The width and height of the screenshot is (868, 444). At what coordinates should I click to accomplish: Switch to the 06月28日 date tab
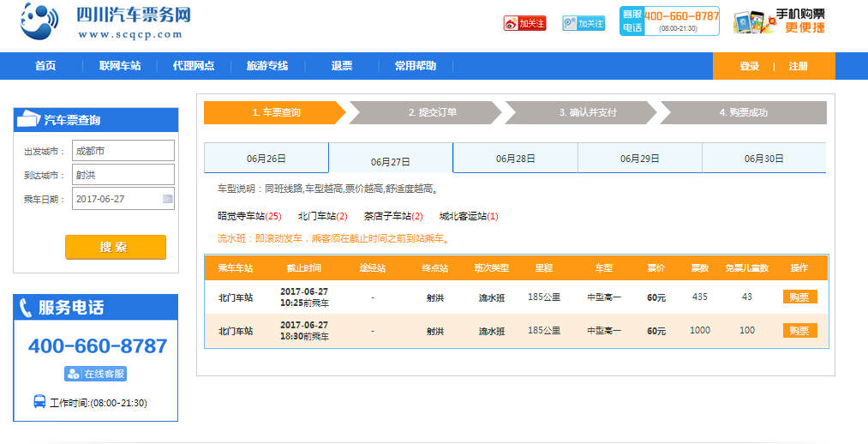click(515, 159)
